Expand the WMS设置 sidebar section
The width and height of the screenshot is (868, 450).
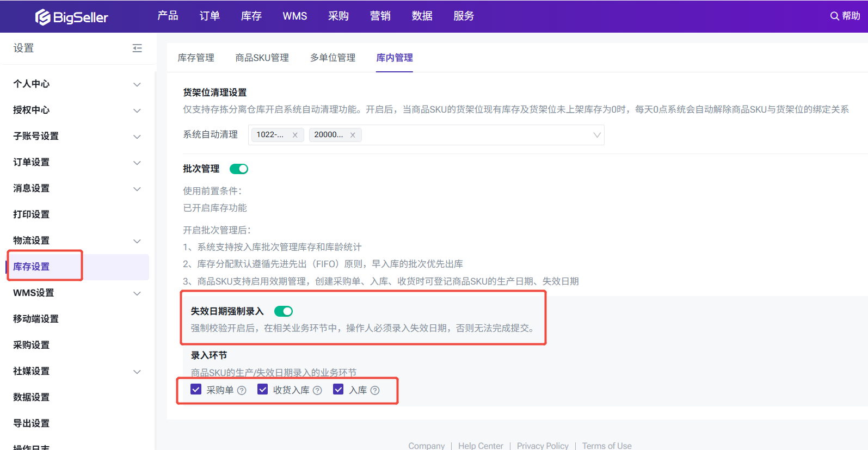[137, 293]
